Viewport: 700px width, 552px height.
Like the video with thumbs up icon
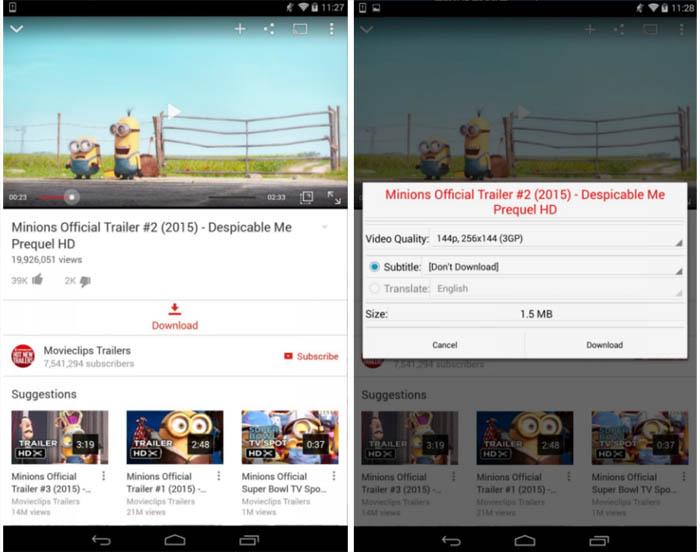tap(38, 280)
